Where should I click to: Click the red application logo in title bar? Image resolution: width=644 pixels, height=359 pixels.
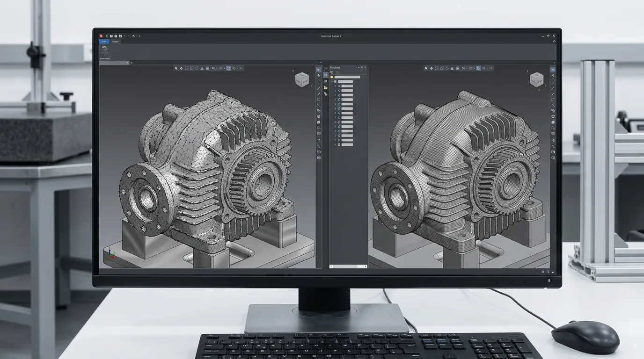(x=101, y=36)
